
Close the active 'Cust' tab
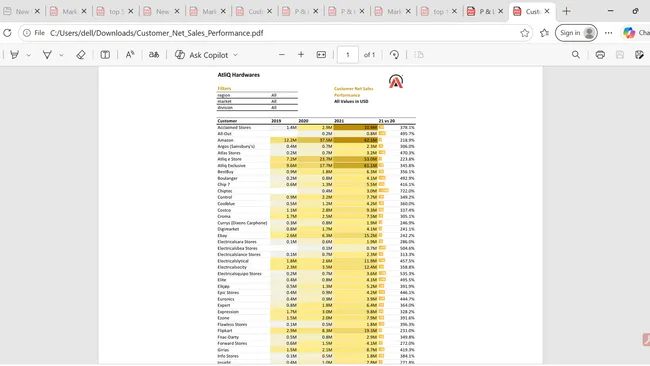pos(547,12)
